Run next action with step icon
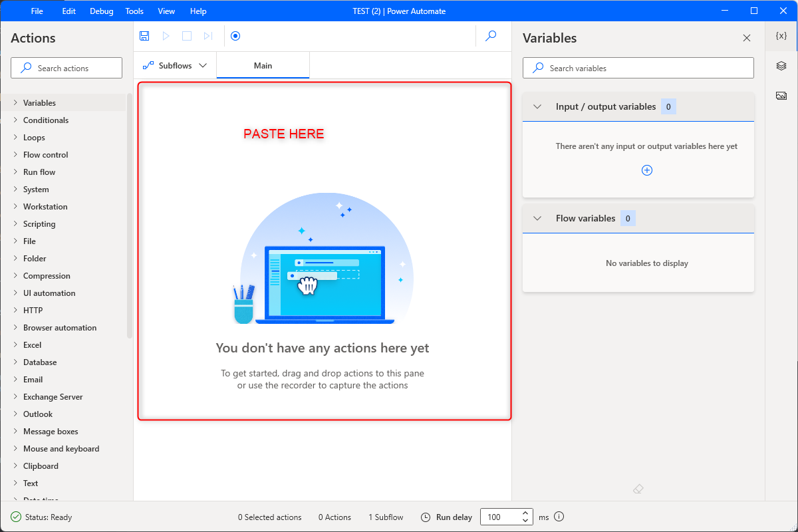The height and width of the screenshot is (532, 798). coord(208,36)
